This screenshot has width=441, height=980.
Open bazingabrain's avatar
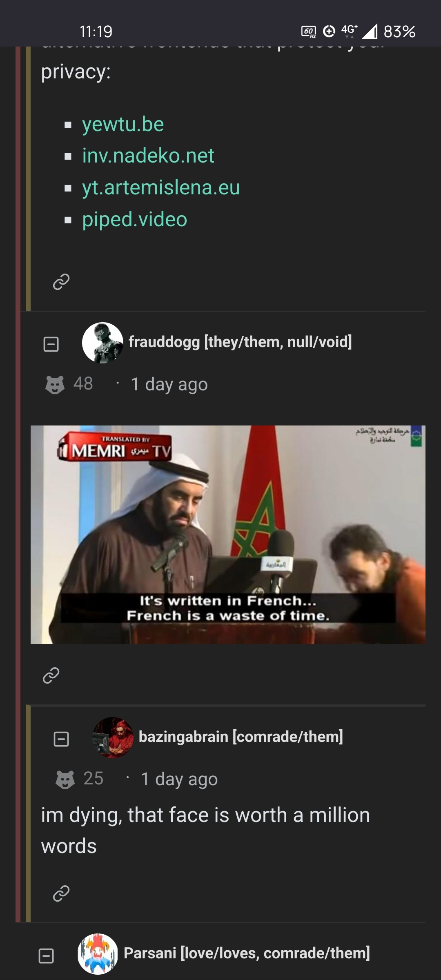(x=113, y=737)
